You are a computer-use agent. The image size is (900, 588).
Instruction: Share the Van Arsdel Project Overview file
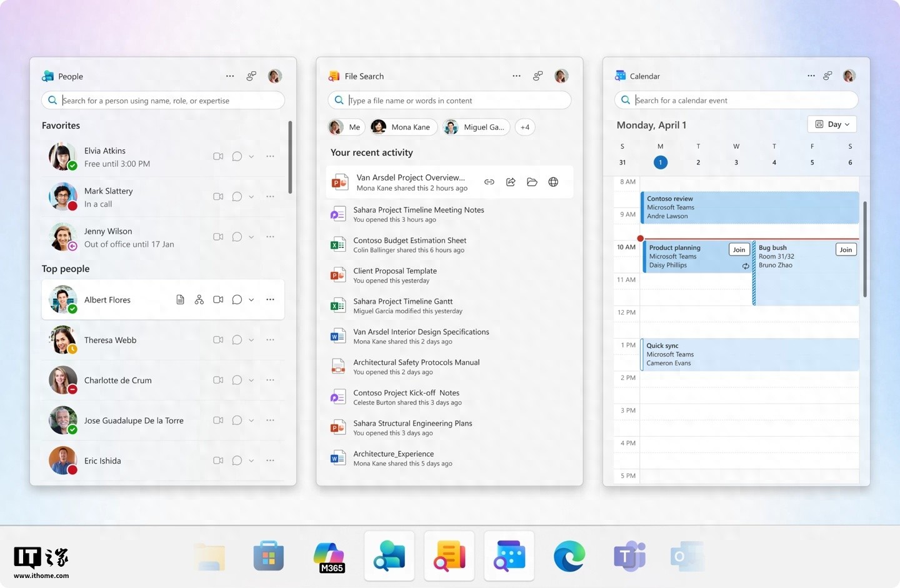(x=511, y=182)
